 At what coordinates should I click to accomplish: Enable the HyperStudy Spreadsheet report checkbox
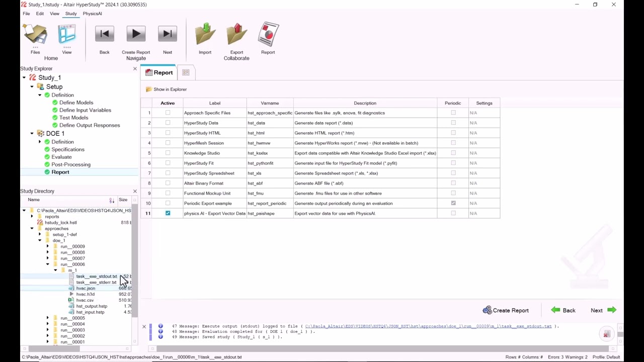[168, 173]
